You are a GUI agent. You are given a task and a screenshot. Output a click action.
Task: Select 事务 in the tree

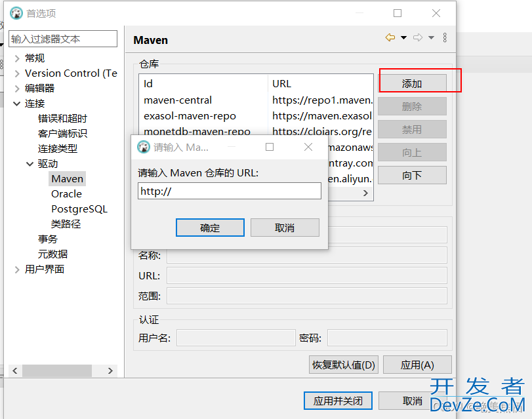48,239
